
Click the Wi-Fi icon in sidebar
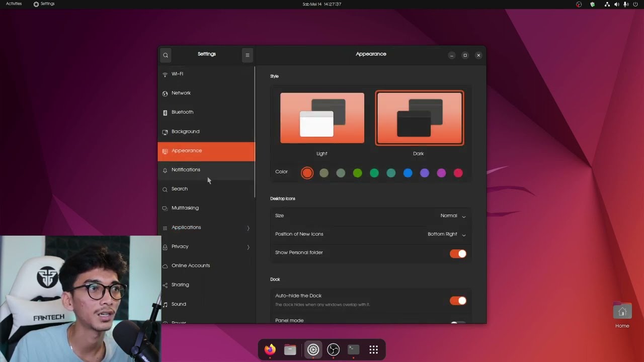(x=165, y=74)
